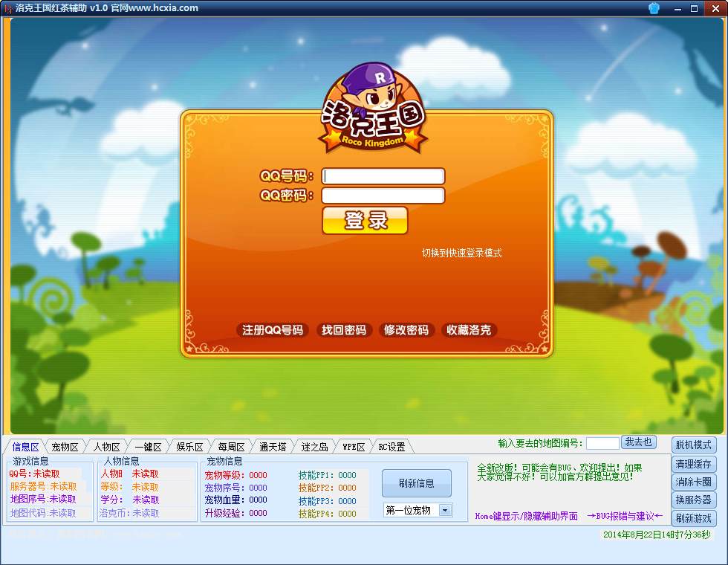This screenshot has width=728, height=565.
Task: Switch to the RC设置 tab
Action: [x=392, y=447]
